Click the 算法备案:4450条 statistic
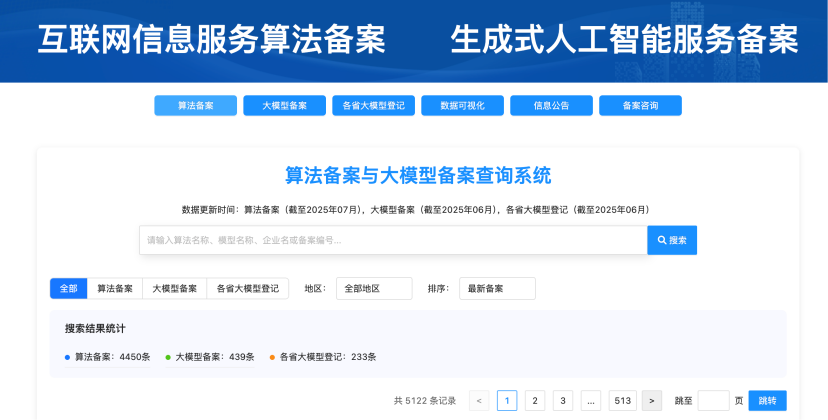The image size is (828, 420). [108, 357]
